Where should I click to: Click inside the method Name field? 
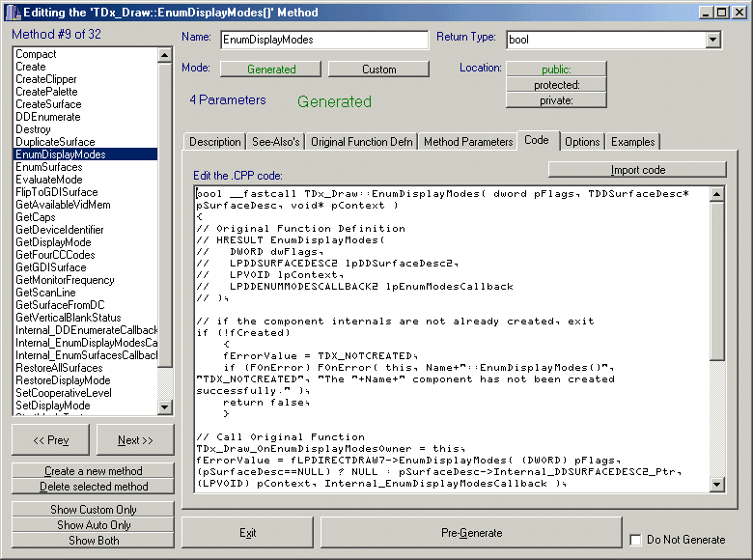click(x=323, y=41)
